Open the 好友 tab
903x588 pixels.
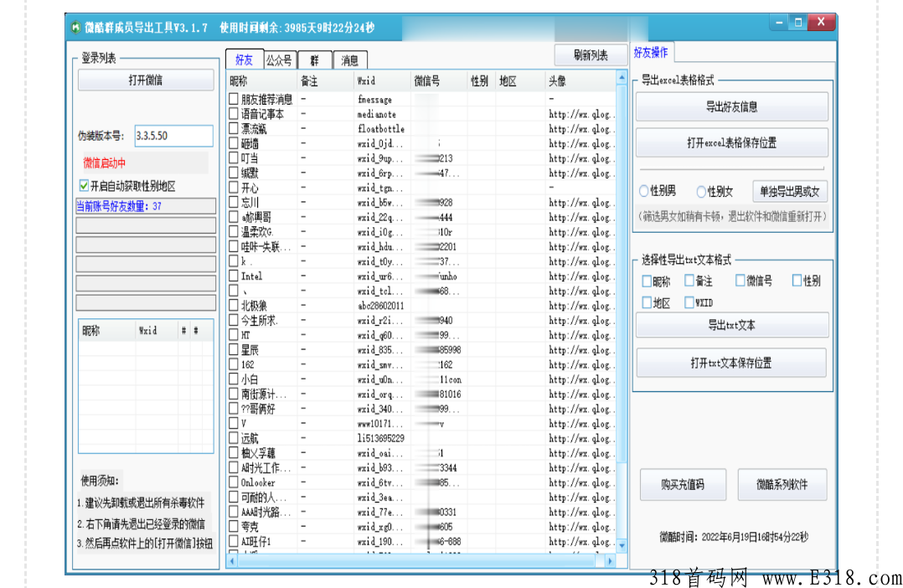click(245, 59)
